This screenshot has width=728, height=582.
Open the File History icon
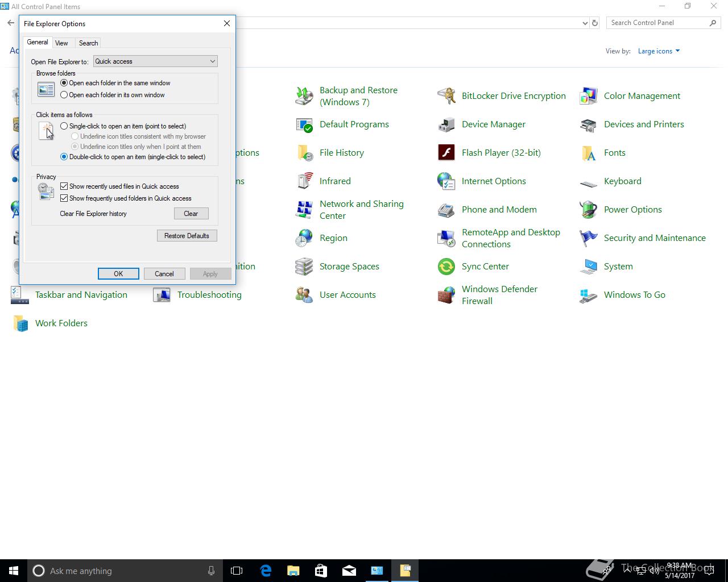click(304, 153)
